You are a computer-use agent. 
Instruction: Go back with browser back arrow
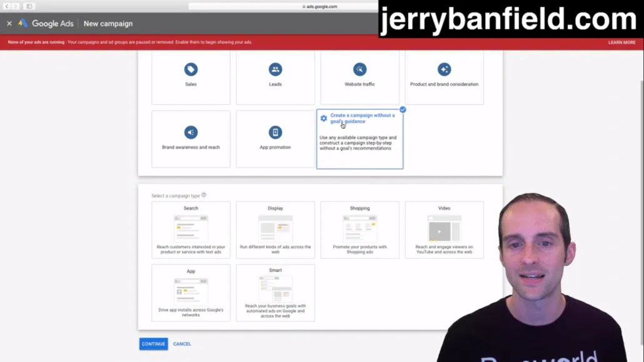click(7, 6)
